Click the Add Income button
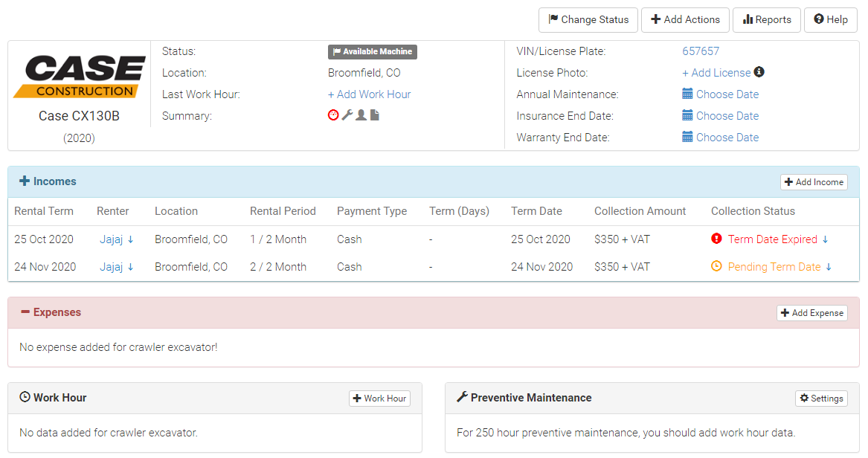Screen dimensions: 868x458 click(x=814, y=181)
